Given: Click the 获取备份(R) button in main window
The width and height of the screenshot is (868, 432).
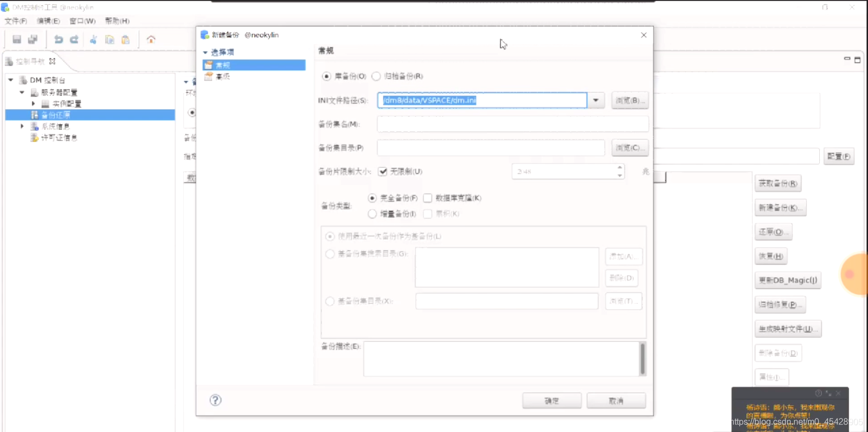Looking at the screenshot, I should pos(778,183).
